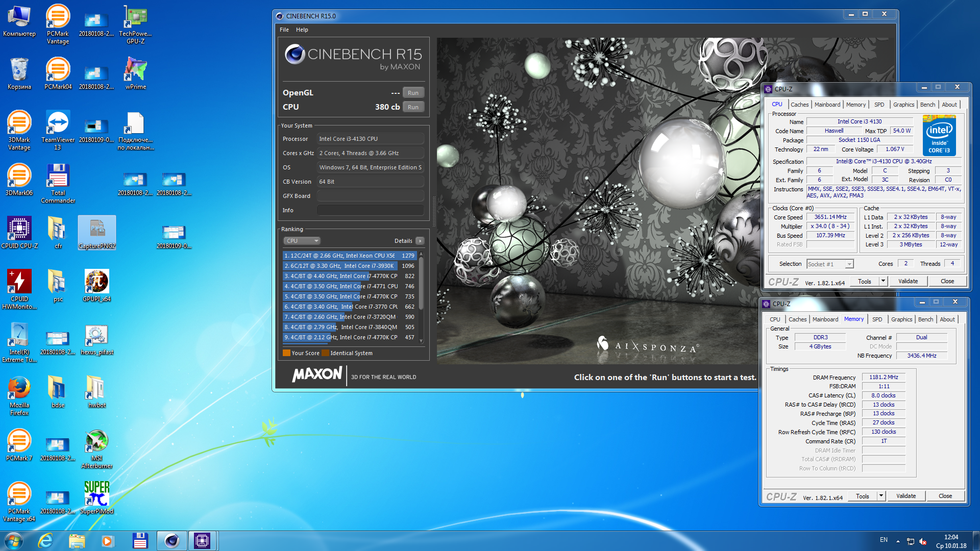Select ranking entry i7-3720QM 590

[x=350, y=317]
